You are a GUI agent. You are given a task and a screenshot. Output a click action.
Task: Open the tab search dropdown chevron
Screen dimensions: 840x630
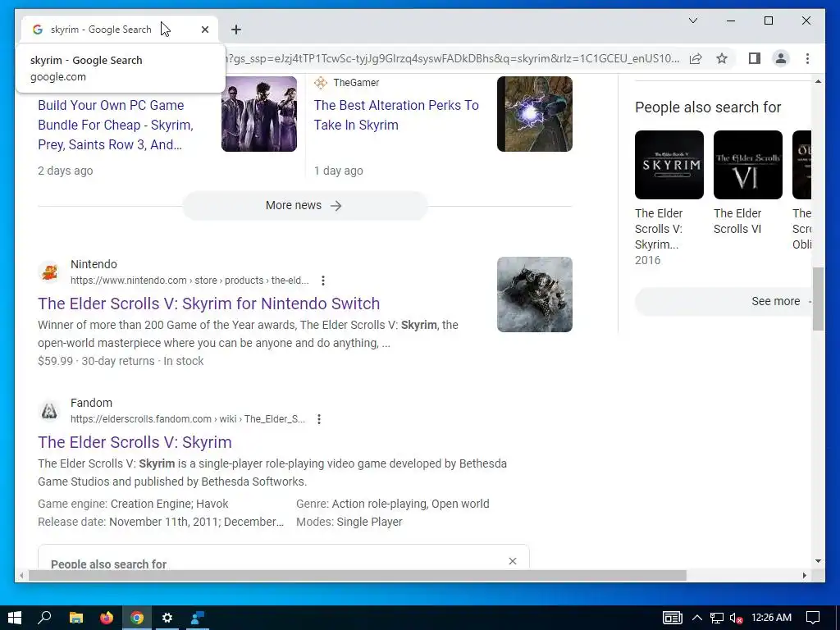click(x=692, y=21)
